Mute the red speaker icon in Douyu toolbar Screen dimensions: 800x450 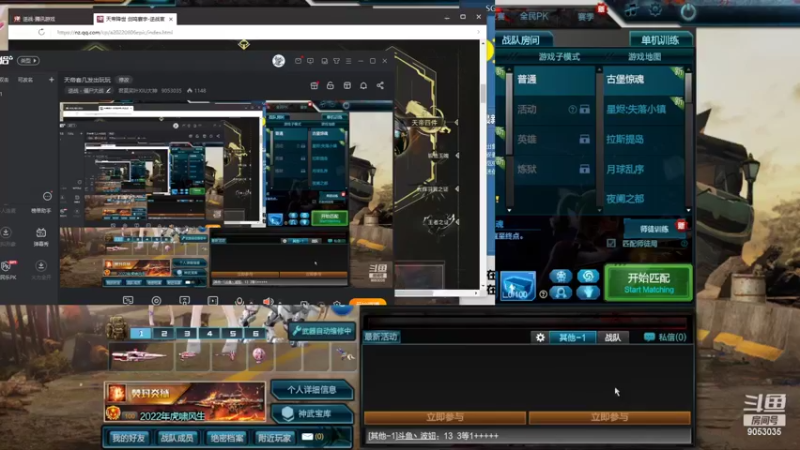pyautogui.click(x=267, y=301)
